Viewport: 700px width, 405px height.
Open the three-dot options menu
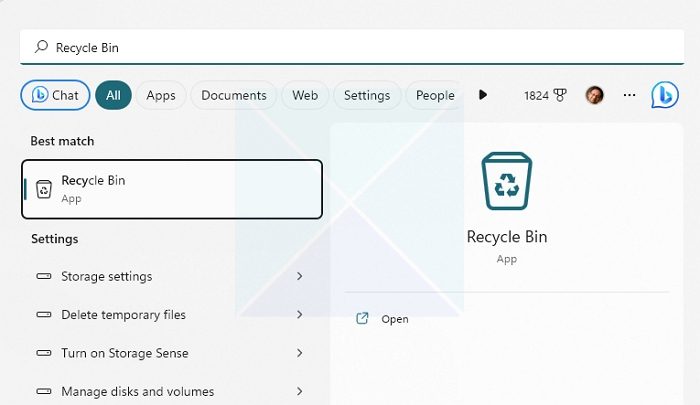[x=629, y=95]
